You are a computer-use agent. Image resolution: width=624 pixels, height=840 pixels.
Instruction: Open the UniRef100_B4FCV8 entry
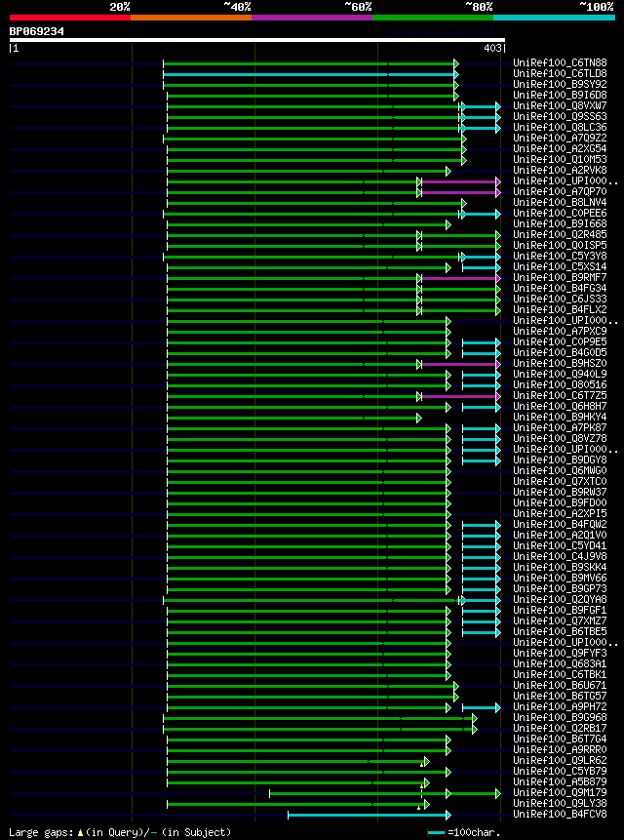(560, 814)
